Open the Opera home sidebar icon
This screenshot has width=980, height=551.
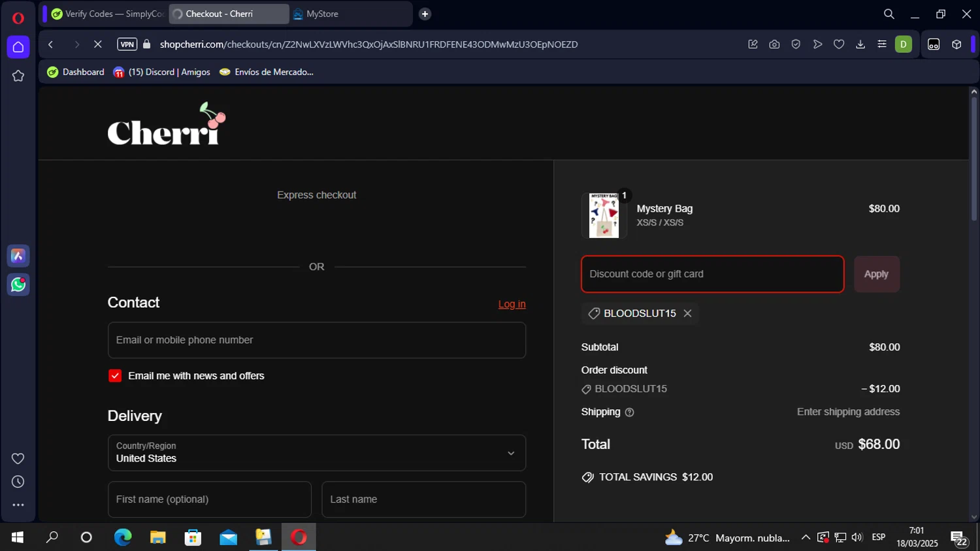point(18,47)
